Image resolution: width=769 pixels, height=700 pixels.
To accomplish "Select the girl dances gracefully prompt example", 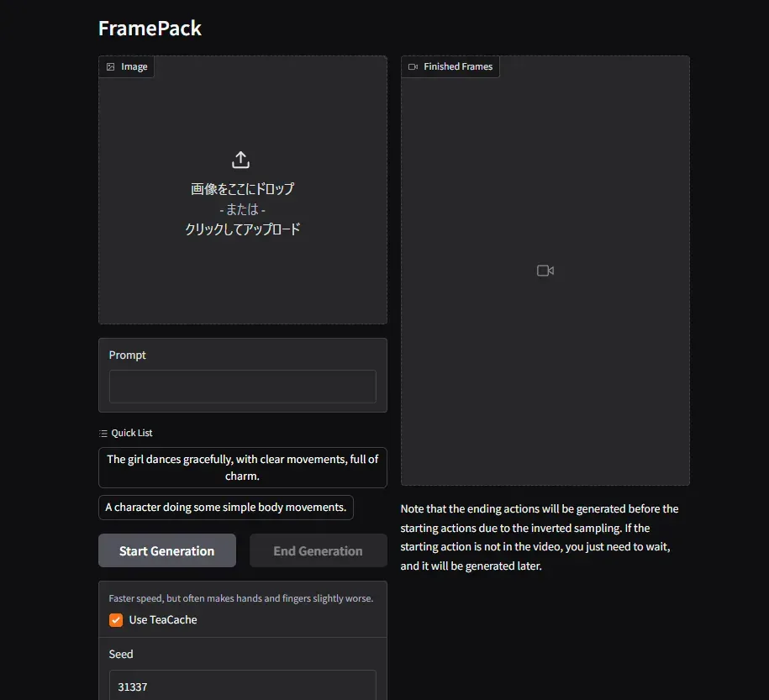I will [x=243, y=467].
